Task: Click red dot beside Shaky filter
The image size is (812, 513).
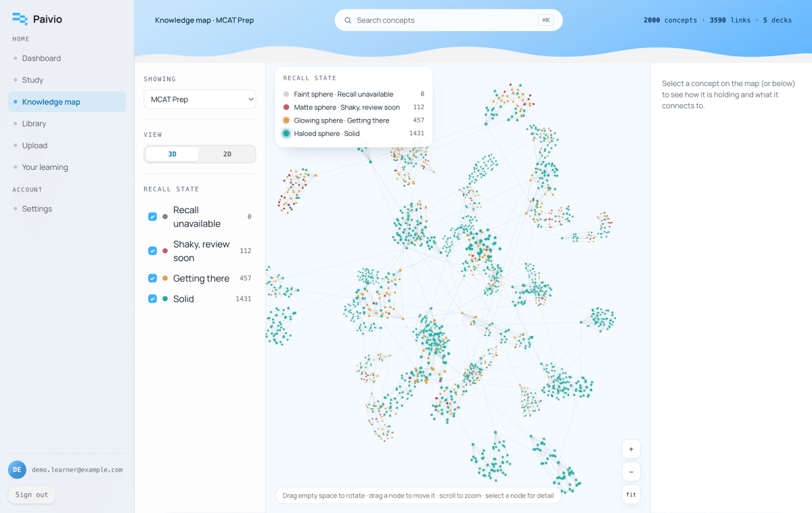Action: click(x=165, y=250)
